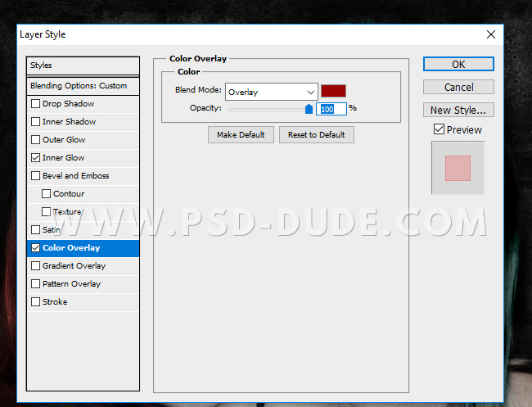Click the Opacity percentage field
532x407 pixels.
(331, 109)
